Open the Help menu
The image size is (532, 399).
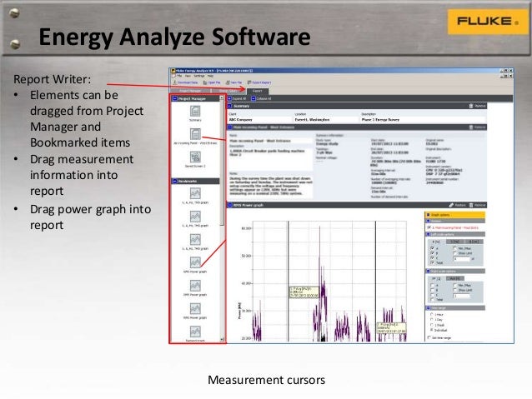point(210,76)
